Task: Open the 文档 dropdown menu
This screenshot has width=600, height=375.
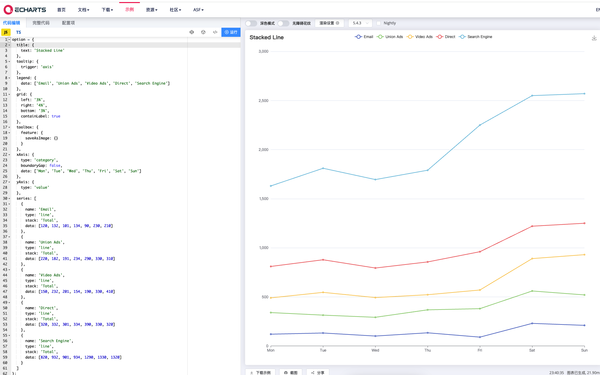Action: click(x=83, y=10)
